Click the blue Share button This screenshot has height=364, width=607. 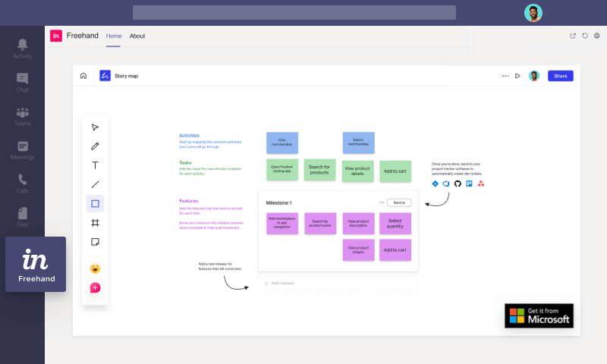coord(560,76)
